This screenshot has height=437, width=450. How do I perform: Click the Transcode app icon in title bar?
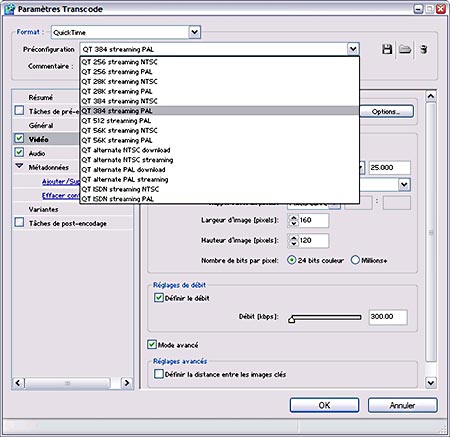[x=10, y=9]
